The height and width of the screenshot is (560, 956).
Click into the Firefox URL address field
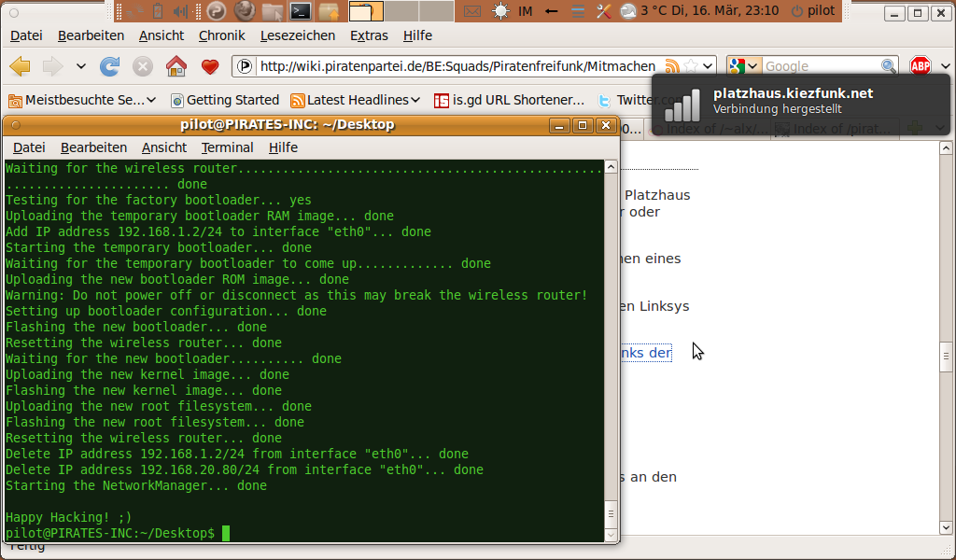(x=457, y=66)
